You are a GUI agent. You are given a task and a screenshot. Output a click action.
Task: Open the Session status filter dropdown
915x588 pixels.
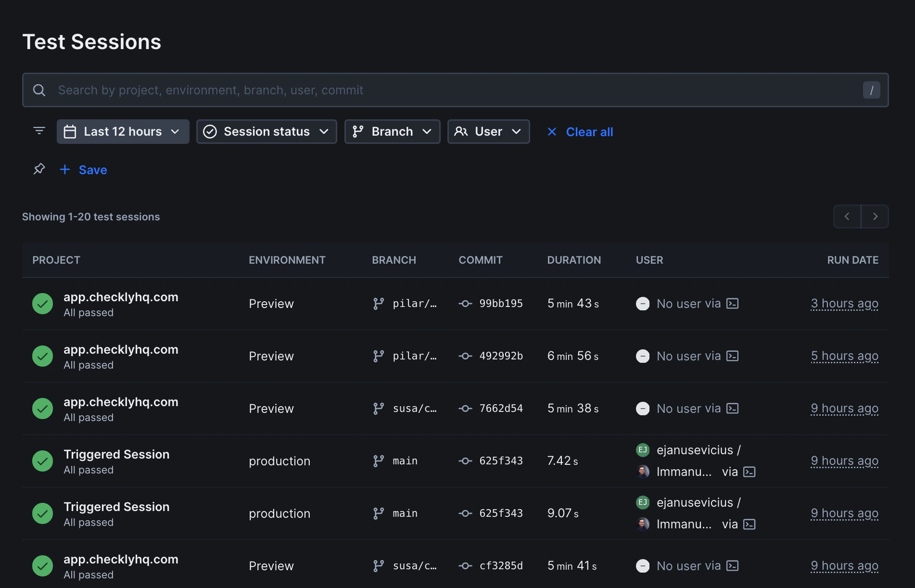pyautogui.click(x=266, y=131)
